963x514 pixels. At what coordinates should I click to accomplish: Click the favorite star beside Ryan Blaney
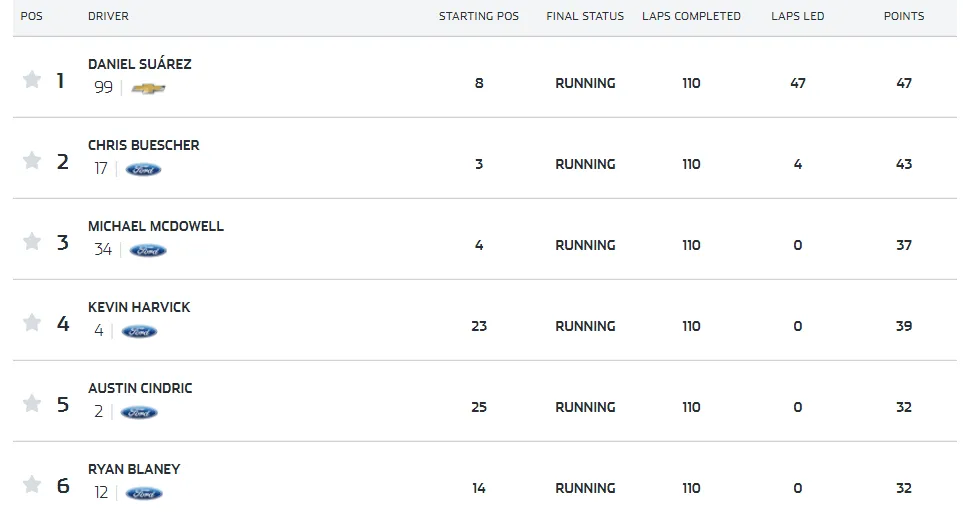point(32,485)
